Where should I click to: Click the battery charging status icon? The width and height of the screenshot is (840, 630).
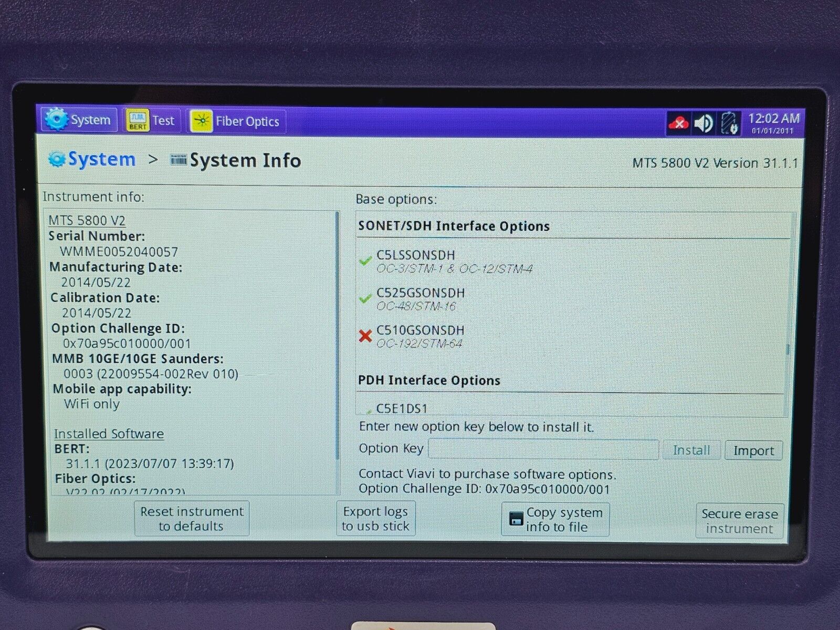click(x=729, y=123)
